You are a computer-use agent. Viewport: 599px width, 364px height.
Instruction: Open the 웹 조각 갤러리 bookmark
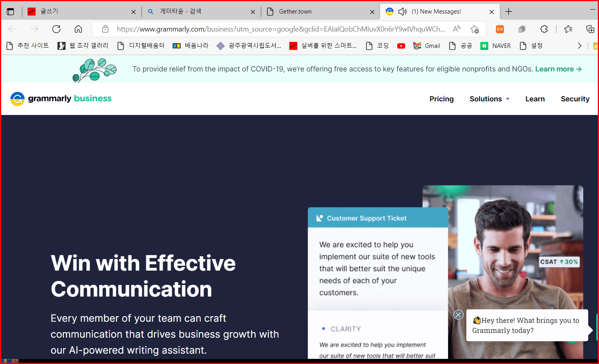click(x=83, y=46)
